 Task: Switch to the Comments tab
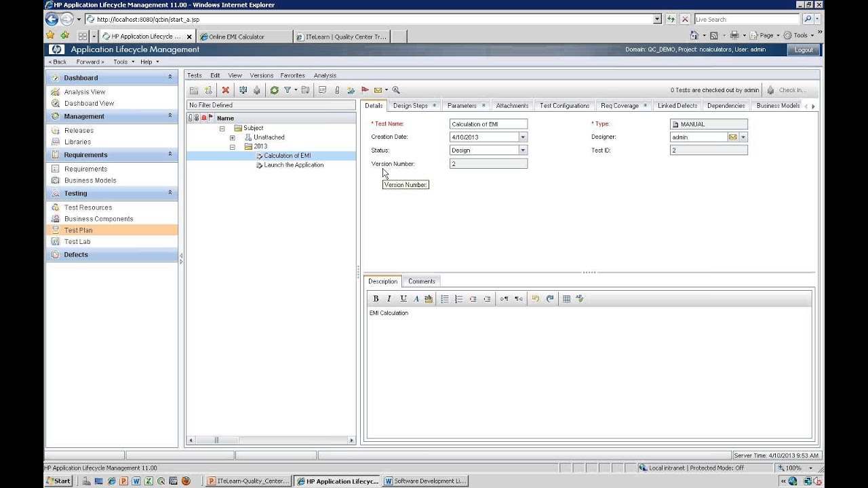pos(421,281)
